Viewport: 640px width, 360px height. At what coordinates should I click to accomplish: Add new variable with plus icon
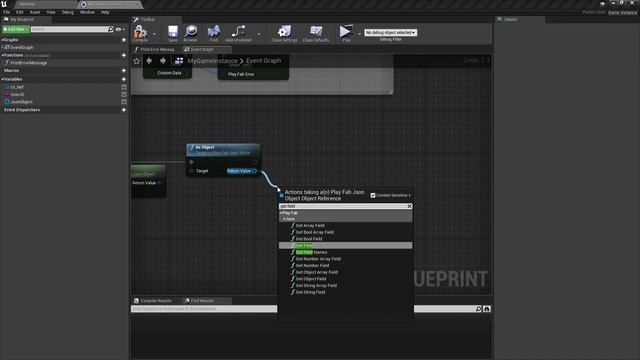[x=124, y=79]
